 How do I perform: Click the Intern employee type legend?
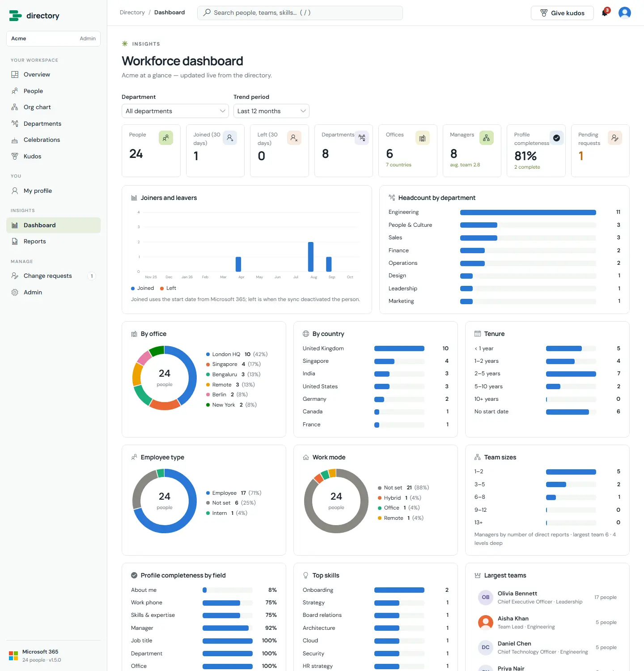coord(227,513)
